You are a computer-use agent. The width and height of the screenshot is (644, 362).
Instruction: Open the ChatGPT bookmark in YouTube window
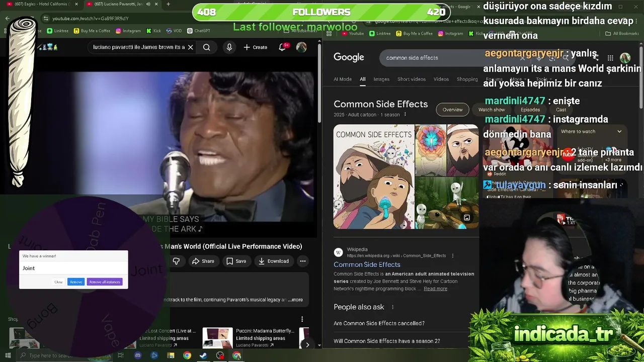[x=199, y=31]
